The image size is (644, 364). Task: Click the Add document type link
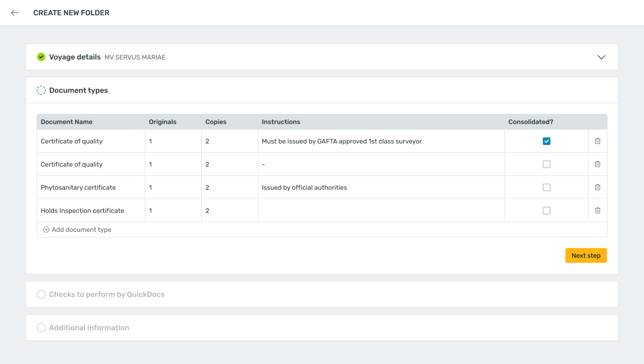pyautogui.click(x=81, y=230)
